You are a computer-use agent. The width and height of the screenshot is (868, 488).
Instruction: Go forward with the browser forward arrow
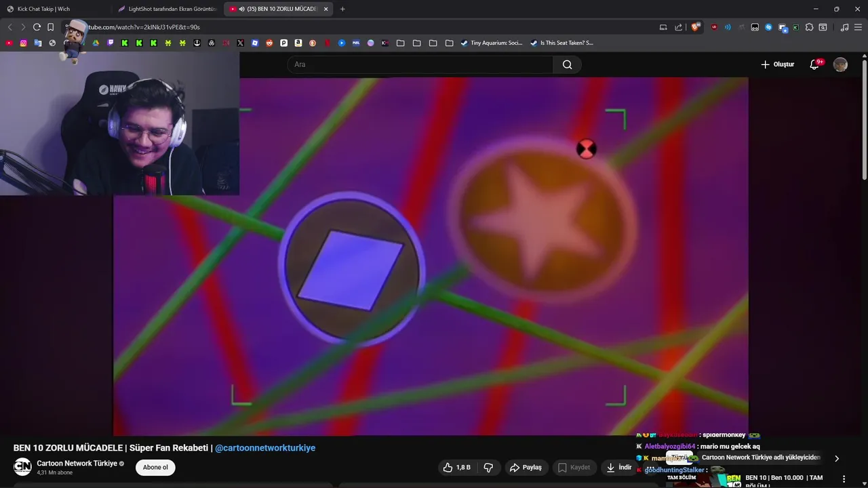(x=23, y=27)
